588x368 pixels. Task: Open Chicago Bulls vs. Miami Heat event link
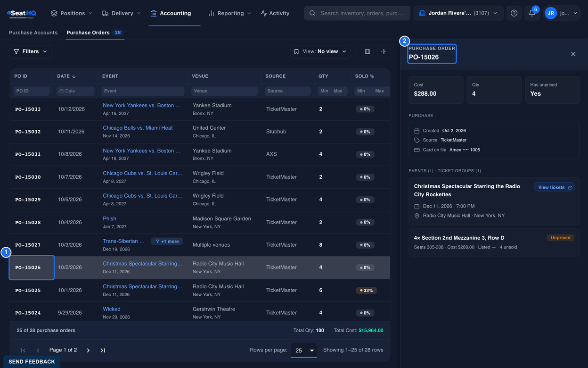pyautogui.click(x=138, y=128)
